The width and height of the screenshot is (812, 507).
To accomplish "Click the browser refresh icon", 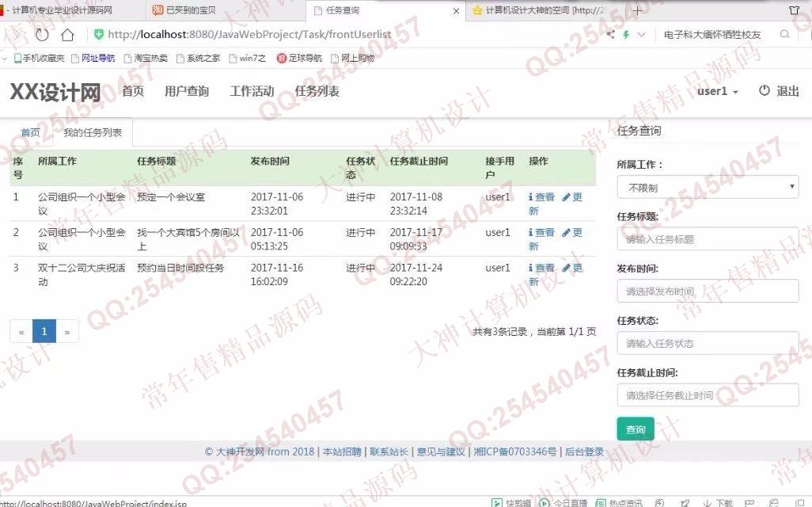I will [42, 35].
